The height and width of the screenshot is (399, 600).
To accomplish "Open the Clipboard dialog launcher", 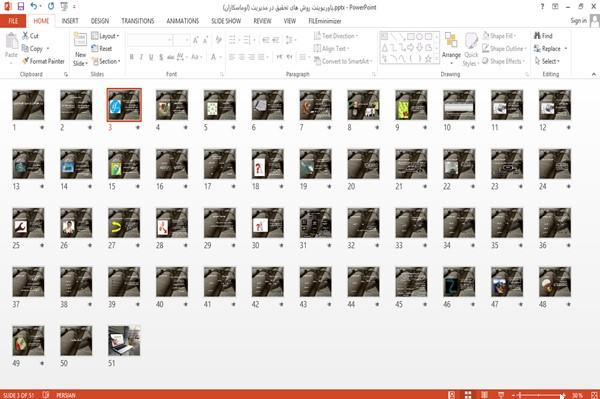I will pyautogui.click(x=66, y=74).
